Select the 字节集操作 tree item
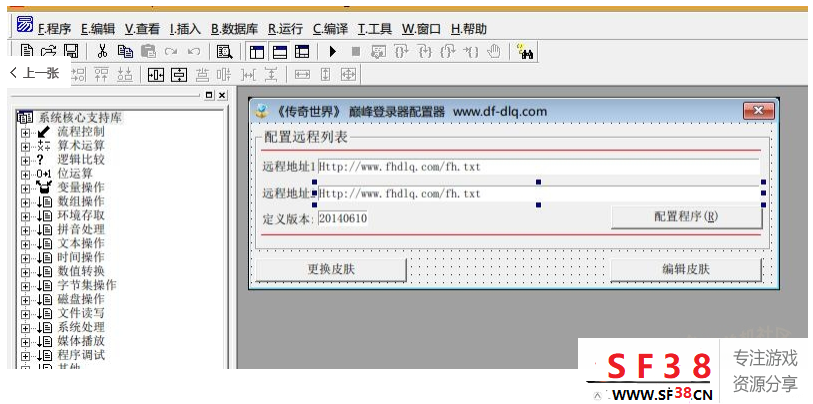Viewport: 813px width, 404px height. [x=87, y=285]
